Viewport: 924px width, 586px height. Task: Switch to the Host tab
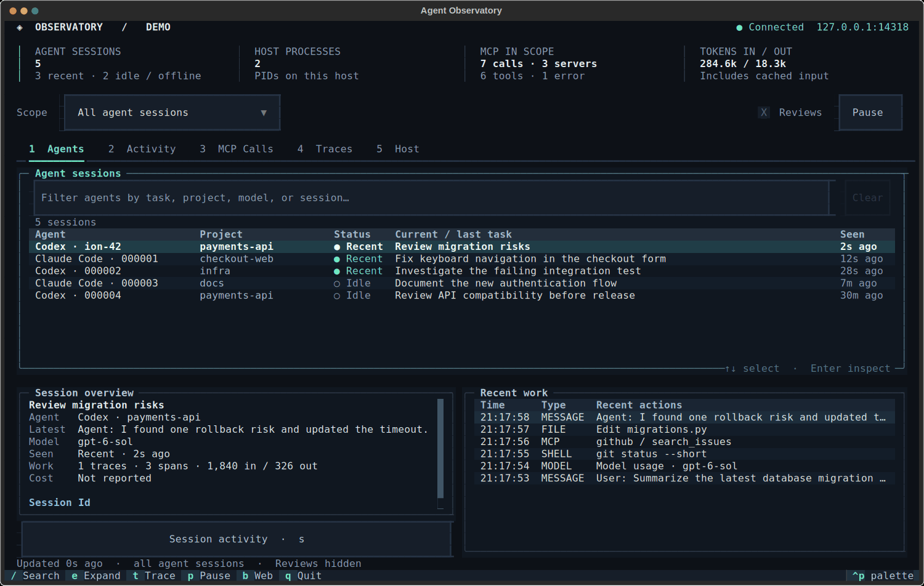click(x=398, y=149)
